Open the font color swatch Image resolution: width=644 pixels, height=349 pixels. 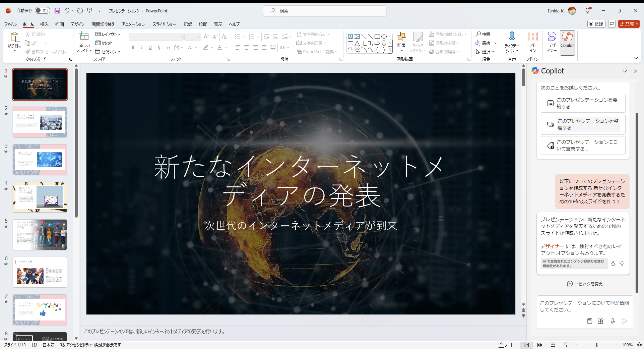pos(219,47)
